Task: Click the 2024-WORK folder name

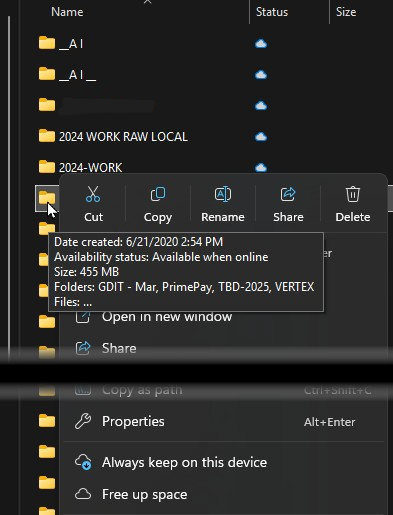Action: click(90, 168)
